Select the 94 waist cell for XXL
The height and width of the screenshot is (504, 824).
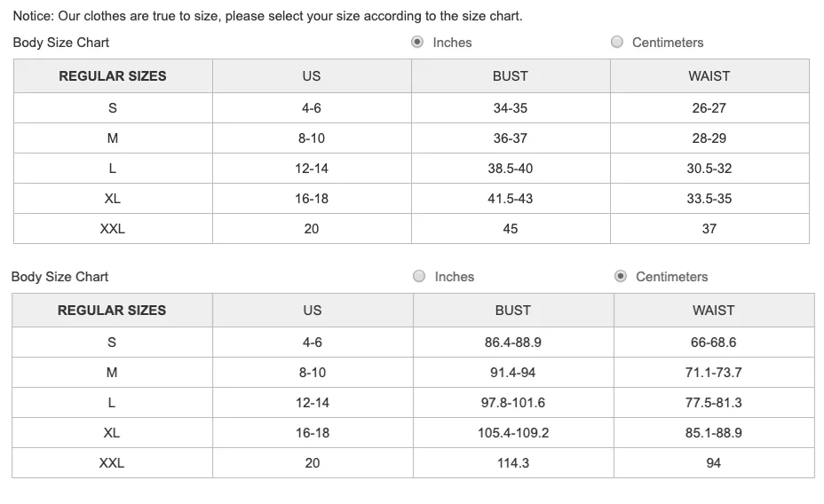[x=714, y=463]
